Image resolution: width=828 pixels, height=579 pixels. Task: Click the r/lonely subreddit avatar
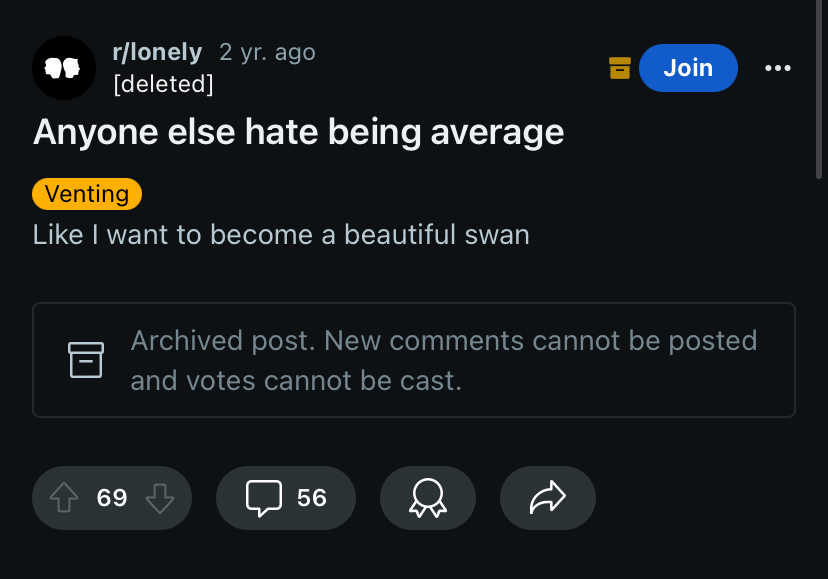63,68
